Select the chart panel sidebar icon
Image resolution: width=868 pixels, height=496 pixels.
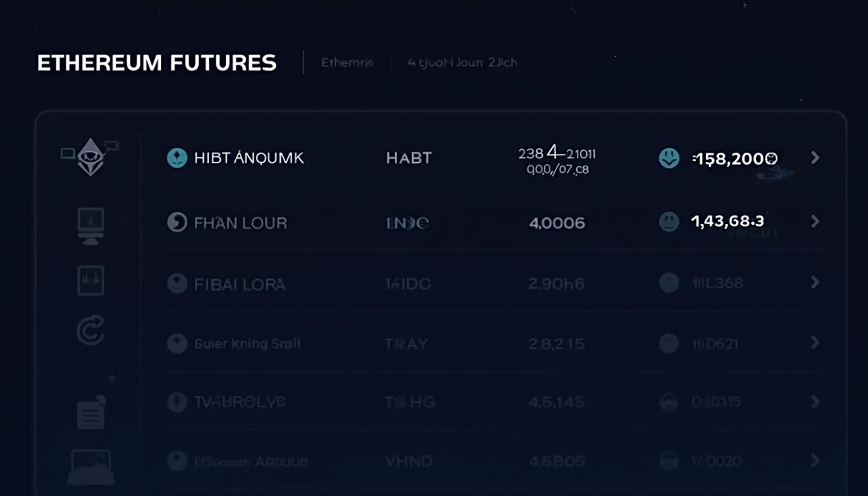click(91, 280)
